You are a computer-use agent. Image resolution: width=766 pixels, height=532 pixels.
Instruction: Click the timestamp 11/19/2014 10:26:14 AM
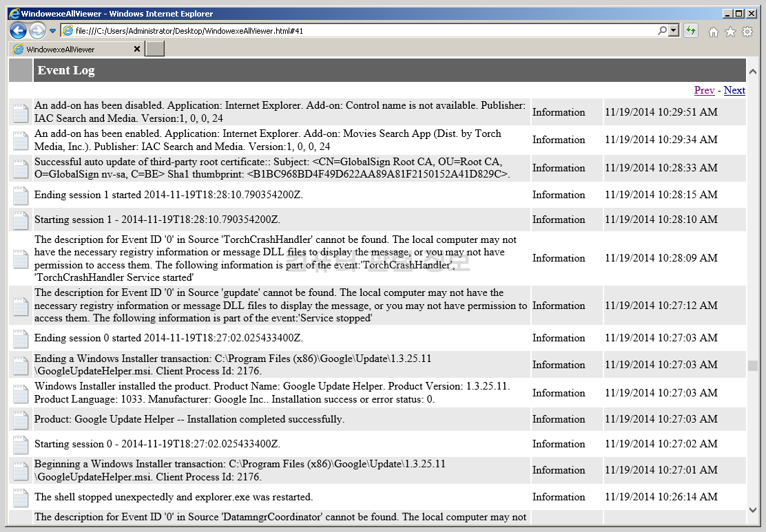coord(661,496)
